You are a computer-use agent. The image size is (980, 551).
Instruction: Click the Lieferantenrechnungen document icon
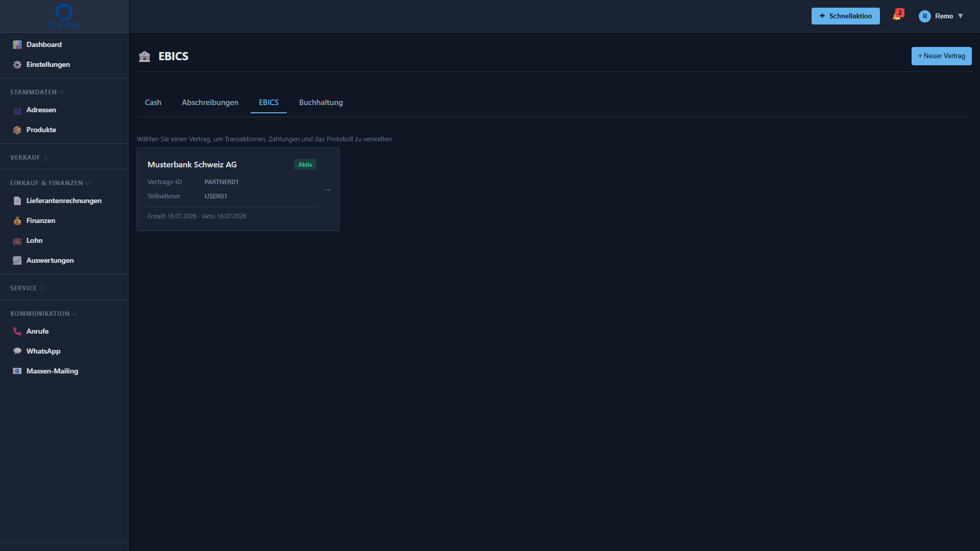[x=17, y=201]
